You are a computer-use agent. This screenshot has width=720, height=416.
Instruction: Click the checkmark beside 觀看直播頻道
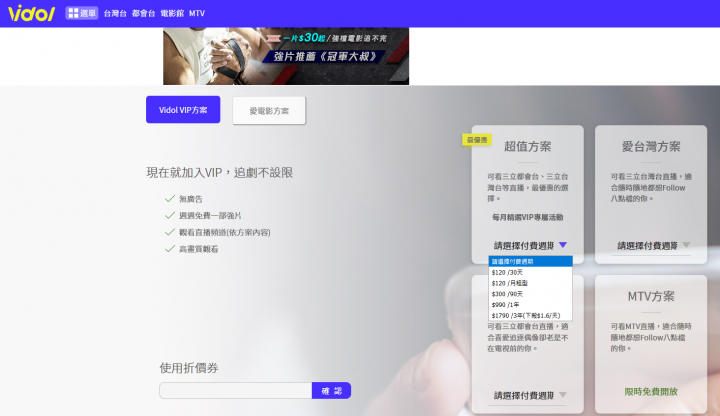tap(170, 232)
